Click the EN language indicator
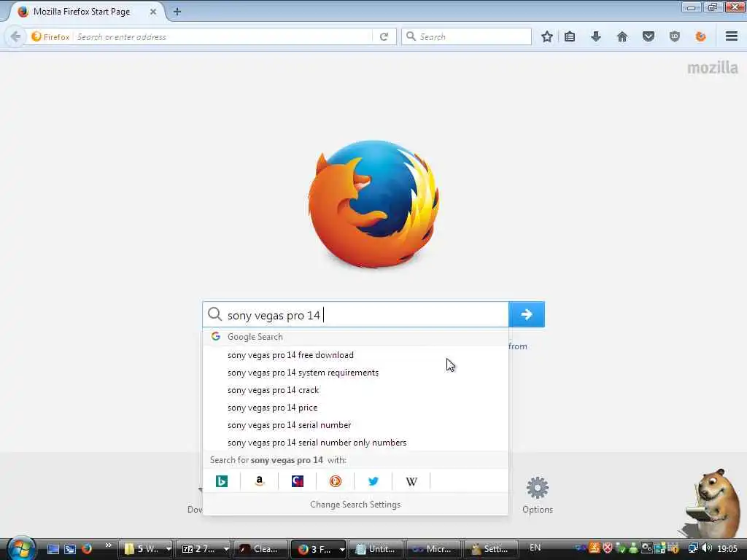Image resolution: width=747 pixels, height=560 pixels. [535, 548]
